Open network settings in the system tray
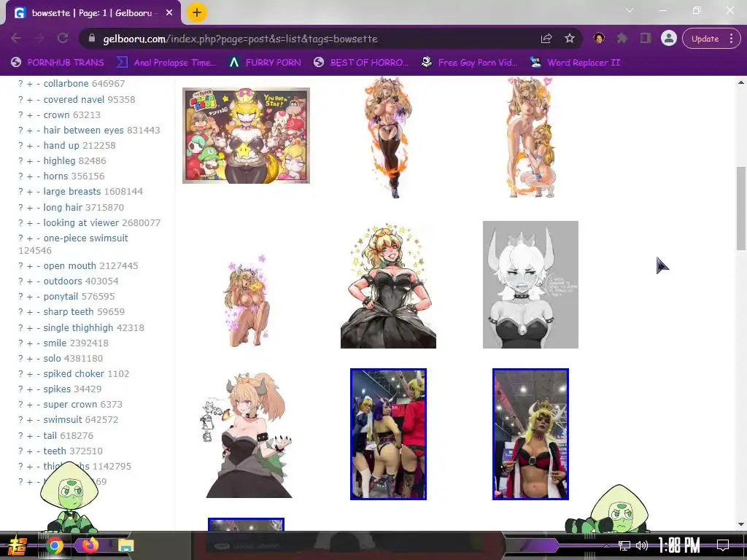The height and width of the screenshot is (560, 747). pyautogui.click(x=624, y=545)
